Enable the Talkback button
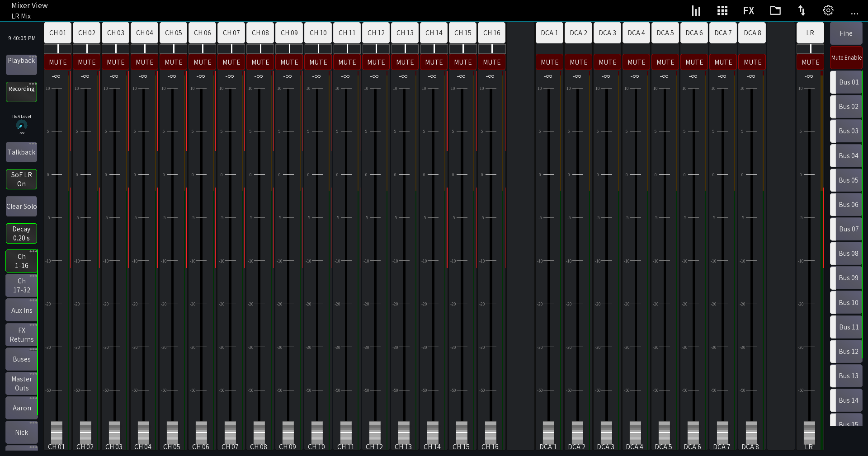868x456 pixels. [x=21, y=152]
